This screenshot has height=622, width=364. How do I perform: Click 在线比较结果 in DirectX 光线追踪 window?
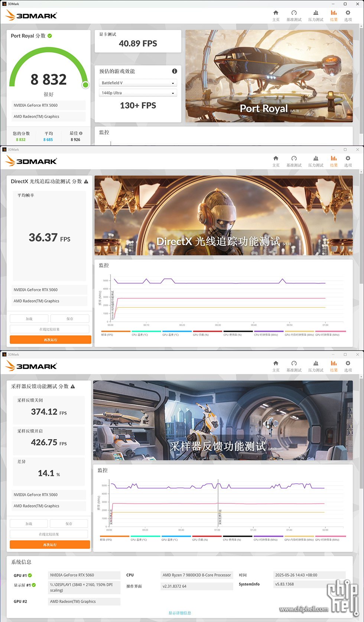(49, 329)
